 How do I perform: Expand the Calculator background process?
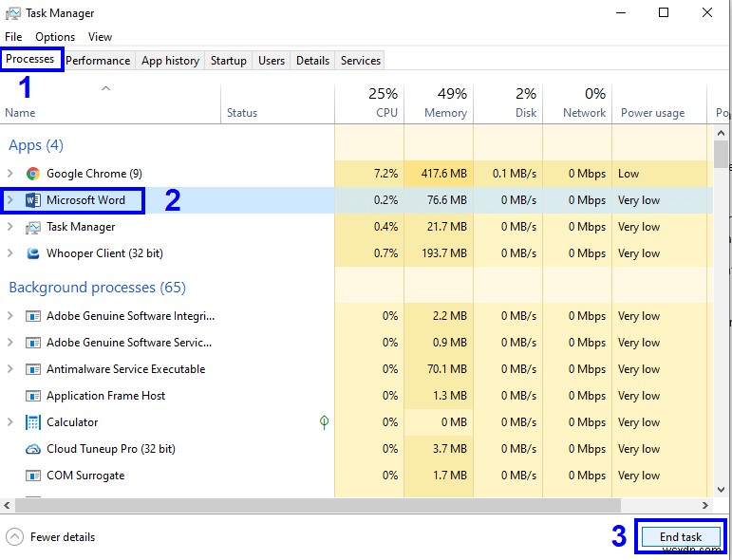click(9, 422)
